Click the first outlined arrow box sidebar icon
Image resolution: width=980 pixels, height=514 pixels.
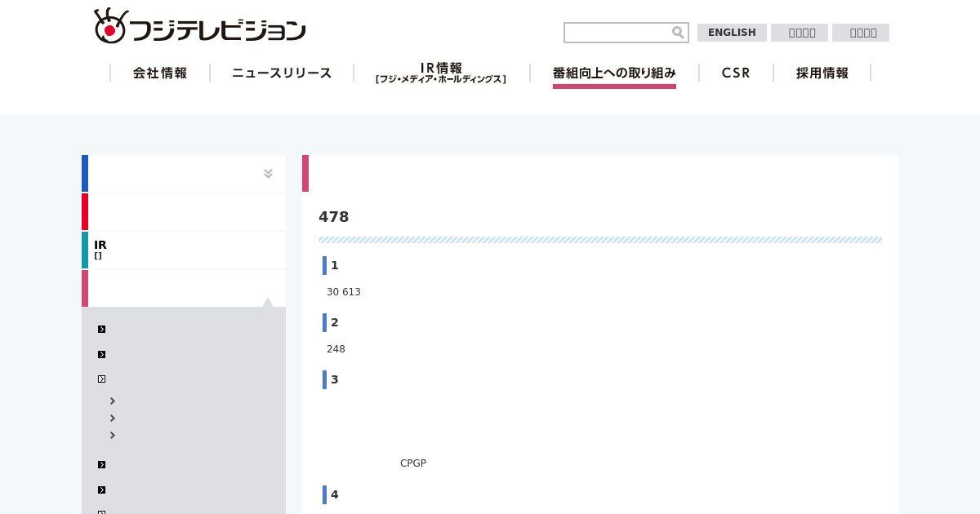click(x=102, y=379)
